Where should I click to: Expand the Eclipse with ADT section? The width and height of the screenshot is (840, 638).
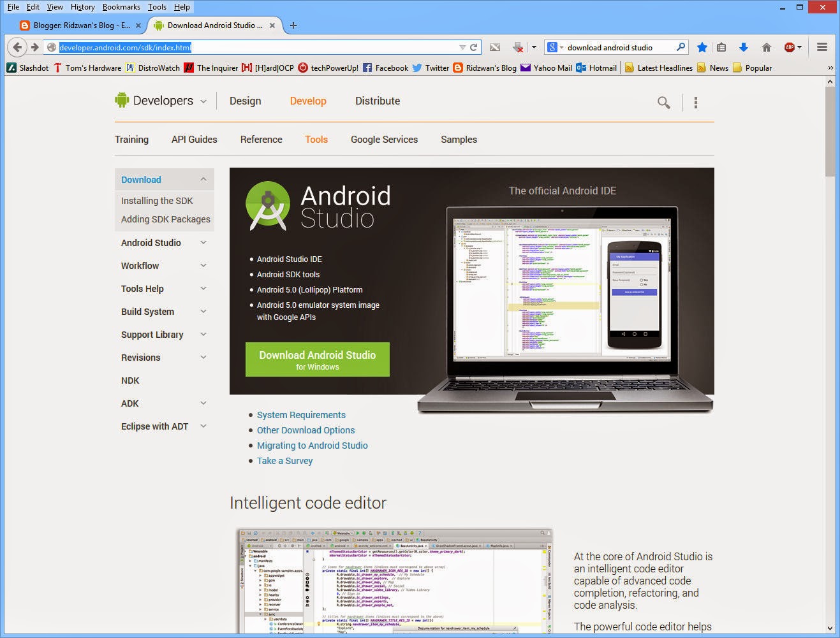pos(203,426)
